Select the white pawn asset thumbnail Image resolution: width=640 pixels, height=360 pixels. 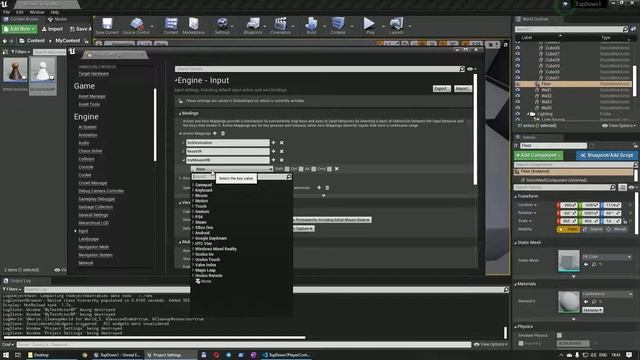tap(43, 70)
